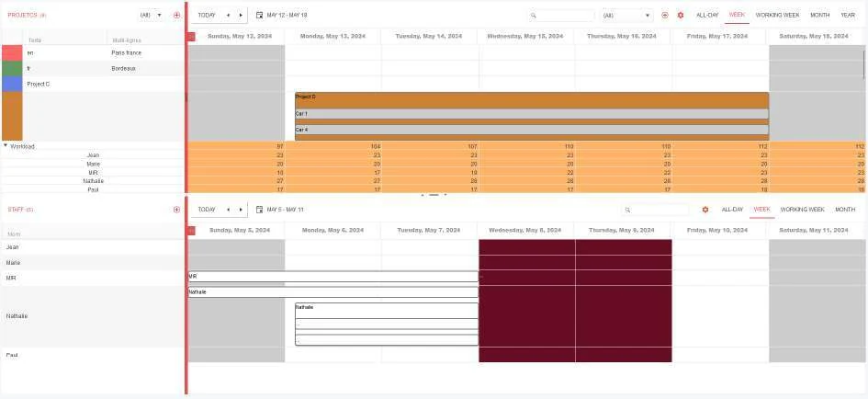Viewport: 868px width, 399px height.
Task: Click search magnifier in staff scheduler
Action: click(x=627, y=210)
